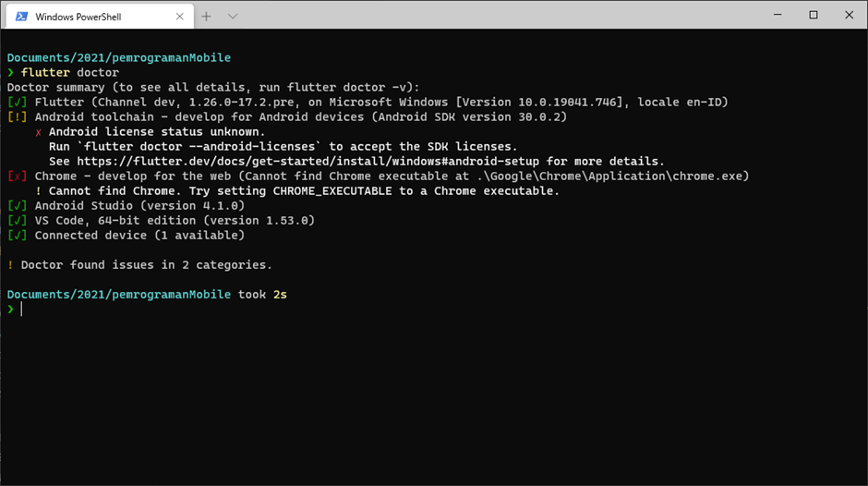Click the red x mark beside Chrome line
The height and width of the screenshot is (486, 868).
(18, 176)
